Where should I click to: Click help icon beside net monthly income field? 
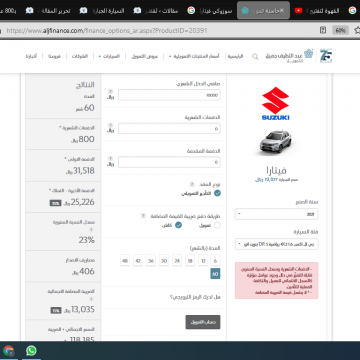coord(111,91)
